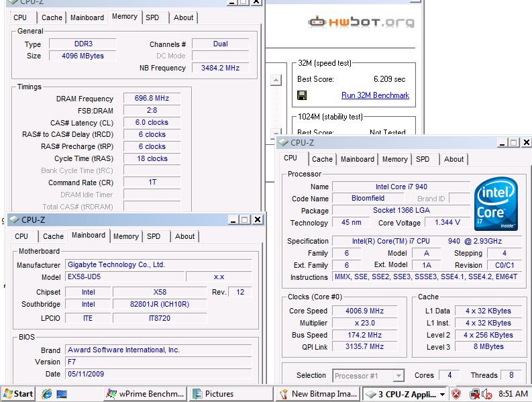This screenshot has width=532, height=402.
Task: Open SPD tab in the CPU window
Action: pyautogui.click(x=423, y=159)
